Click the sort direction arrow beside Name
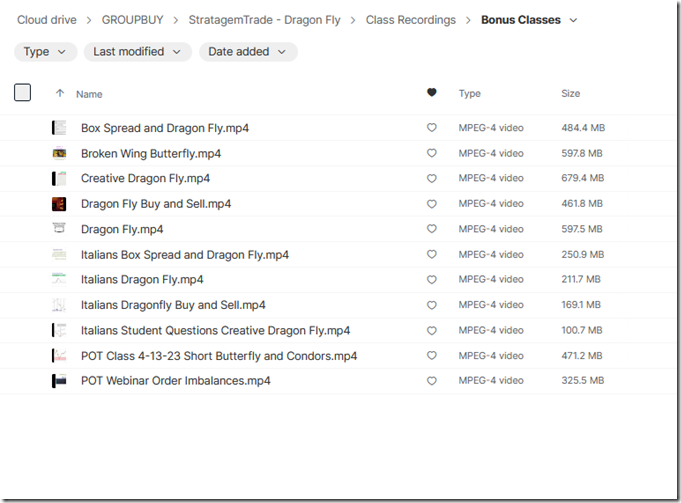 point(60,93)
